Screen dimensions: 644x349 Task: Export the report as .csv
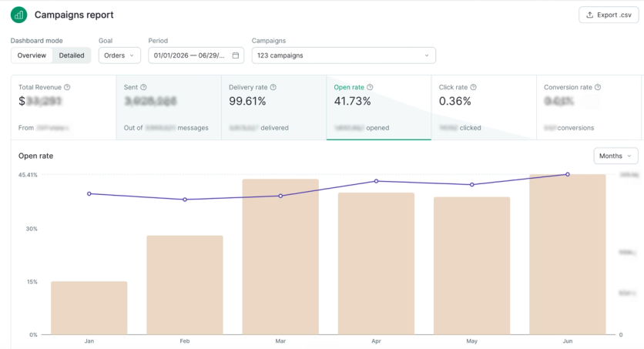pyautogui.click(x=609, y=15)
